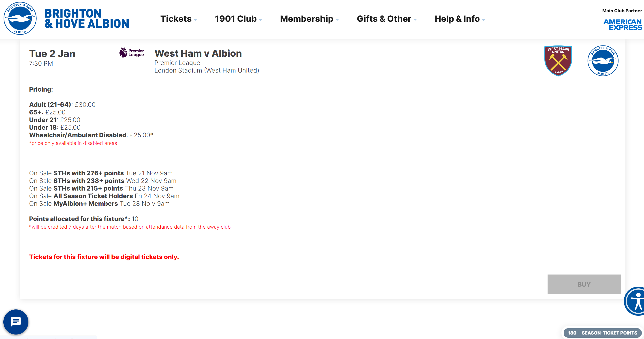The height and width of the screenshot is (339, 644).
Task: Click the London Stadium venue text
Action: 207,70
